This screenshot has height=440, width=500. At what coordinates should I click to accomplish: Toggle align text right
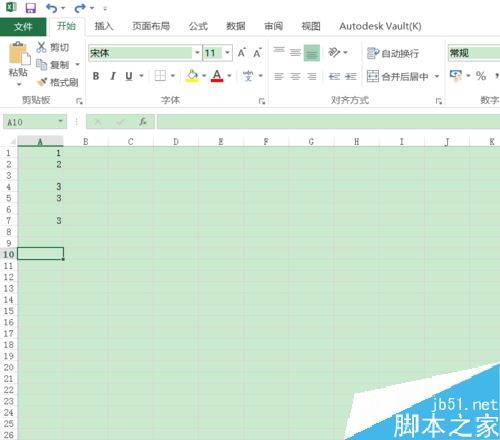click(x=312, y=77)
